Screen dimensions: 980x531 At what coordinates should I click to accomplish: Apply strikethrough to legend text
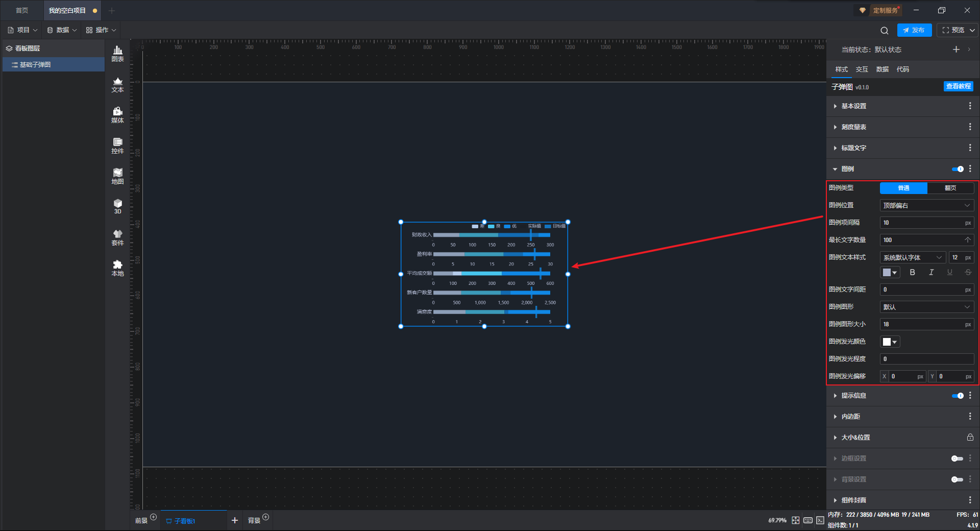pyautogui.click(x=968, y=272)
